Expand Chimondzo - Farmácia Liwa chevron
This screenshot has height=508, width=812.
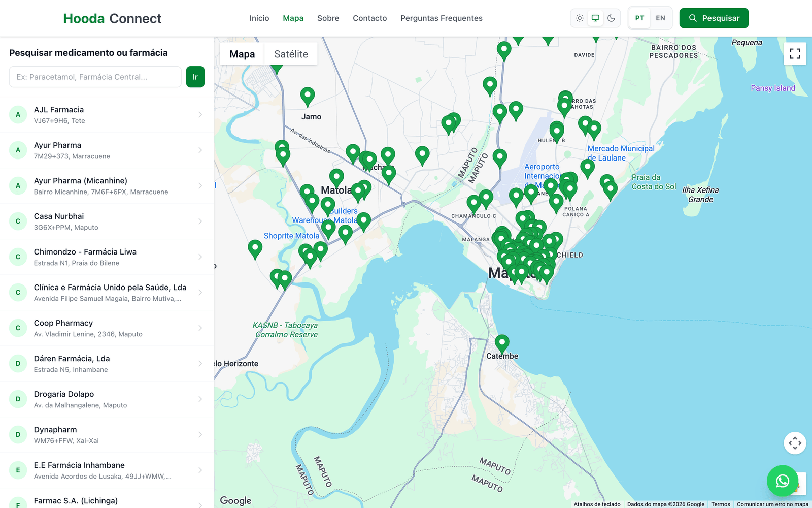pos(200,257)
